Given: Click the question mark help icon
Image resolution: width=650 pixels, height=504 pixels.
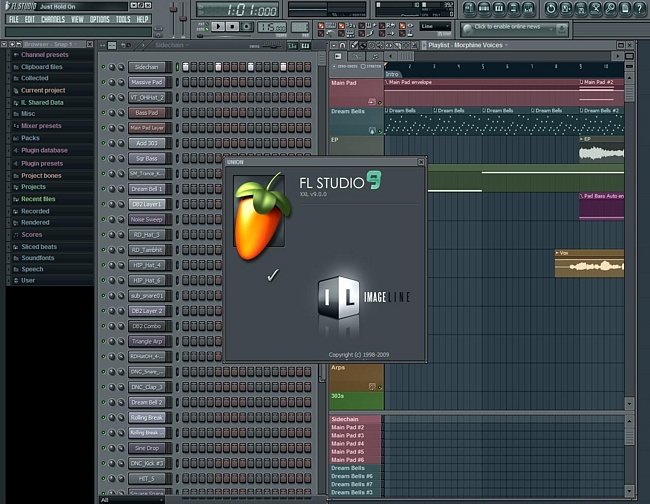Looking at the screenshot, I should click(640, 9).
